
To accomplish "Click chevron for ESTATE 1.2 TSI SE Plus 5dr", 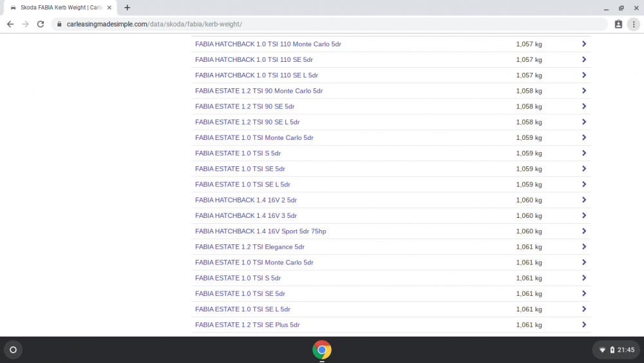I will tap(584, 325).
